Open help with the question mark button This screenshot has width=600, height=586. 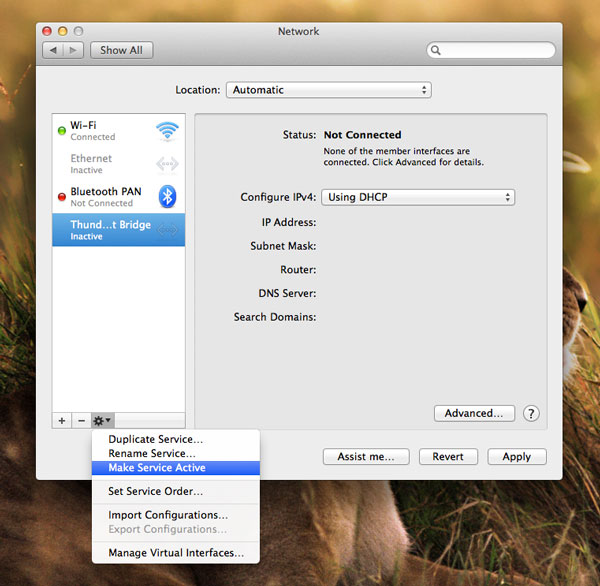click(x=531, y=413)
